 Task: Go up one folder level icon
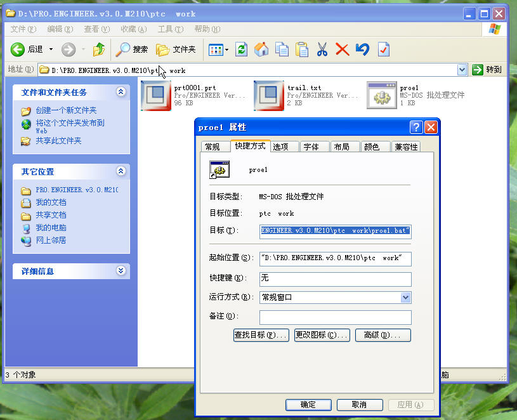(98, 49)
